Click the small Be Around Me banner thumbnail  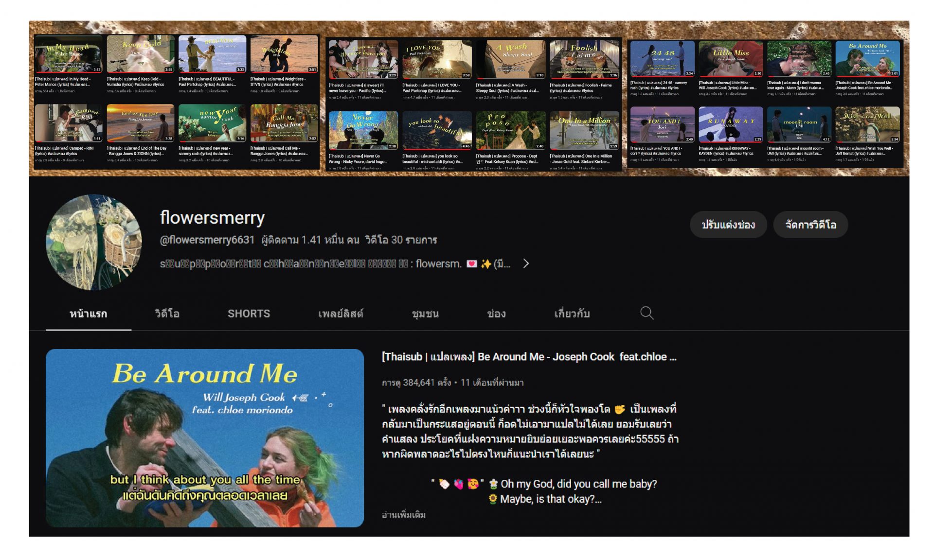[x=867, y=59]
